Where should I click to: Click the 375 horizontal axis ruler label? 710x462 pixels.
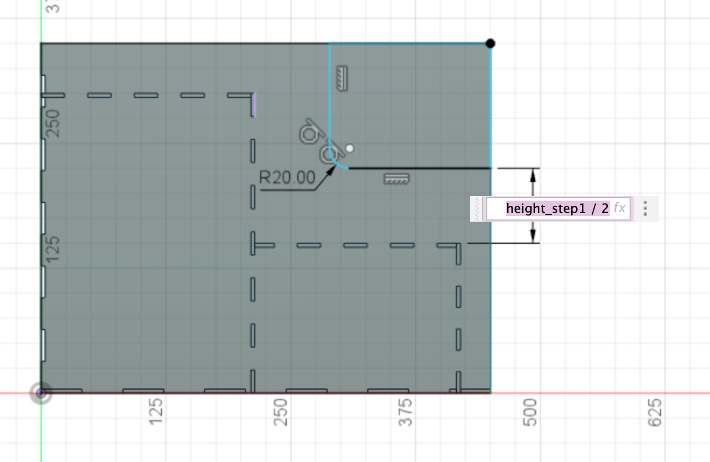coord(406,412)
